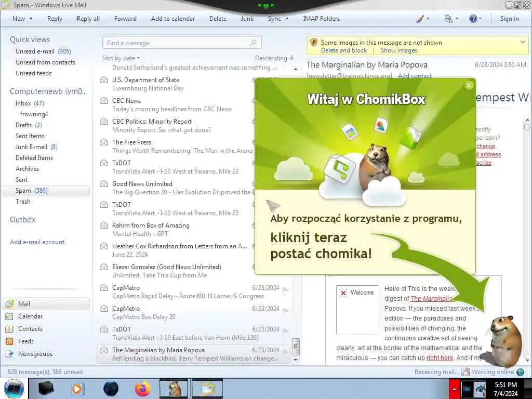The height and width of the screenshot is (399, 532).
Task: Collapse the images warning bar chevron
Action: click(x=523, y=42)
